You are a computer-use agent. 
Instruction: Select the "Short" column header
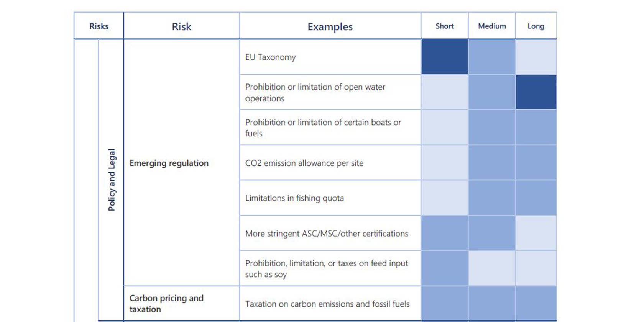point(444,26)
